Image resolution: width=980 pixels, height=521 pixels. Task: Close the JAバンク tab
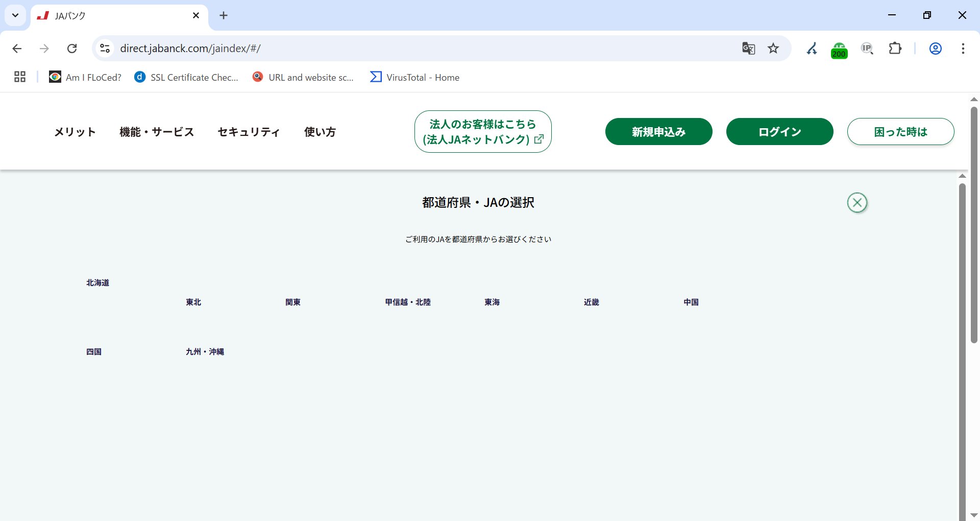coord(196,15)
